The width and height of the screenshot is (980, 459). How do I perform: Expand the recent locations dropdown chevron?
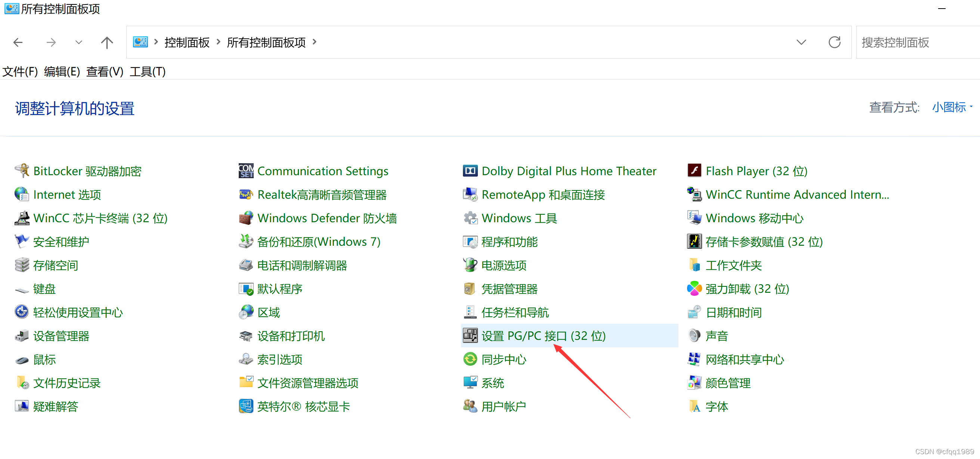(x=79, y=42)
